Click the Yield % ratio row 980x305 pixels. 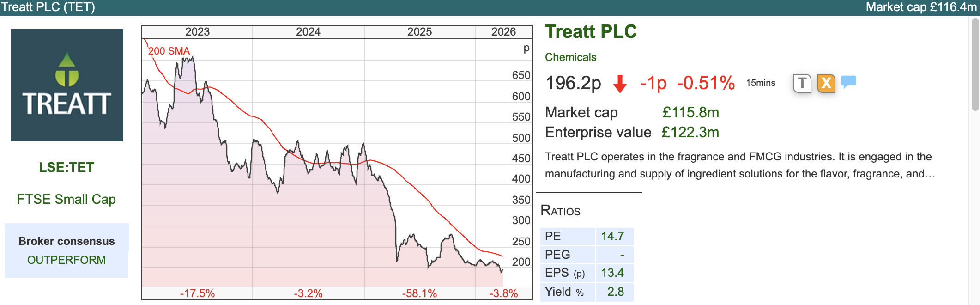(x=587, y=292)
